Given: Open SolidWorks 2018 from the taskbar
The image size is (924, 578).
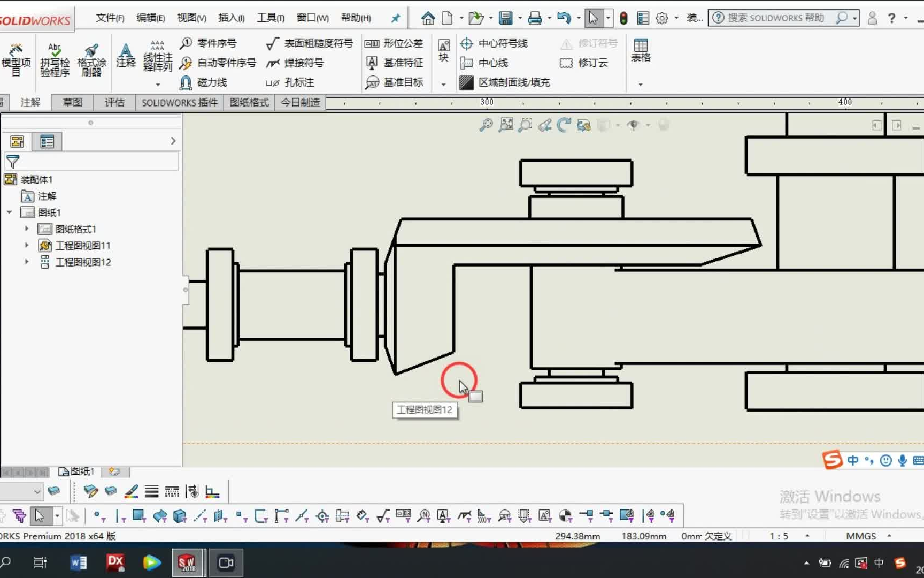Looking at the screenshot, I should point(188,562).
